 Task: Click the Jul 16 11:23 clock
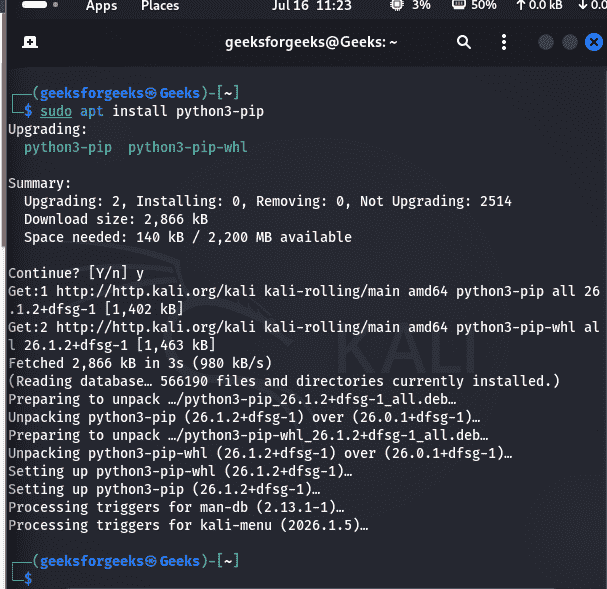coord(312,5)
